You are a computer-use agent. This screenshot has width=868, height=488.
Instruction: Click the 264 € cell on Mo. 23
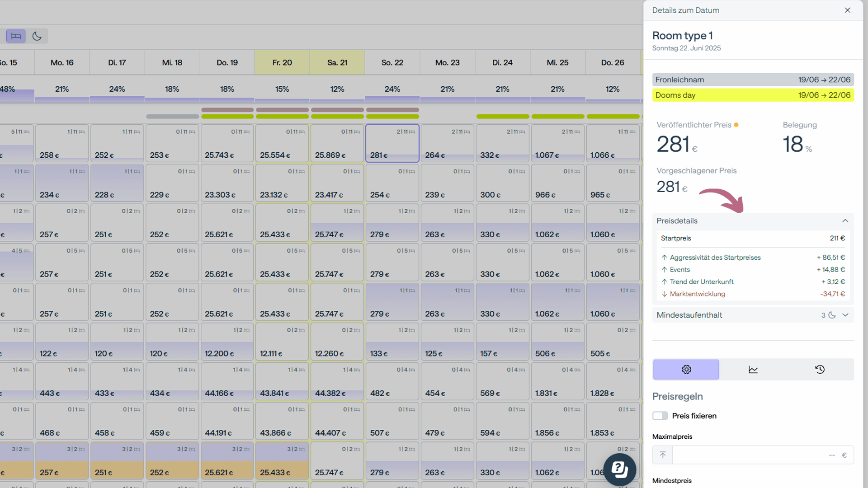(x=448, y=143)
